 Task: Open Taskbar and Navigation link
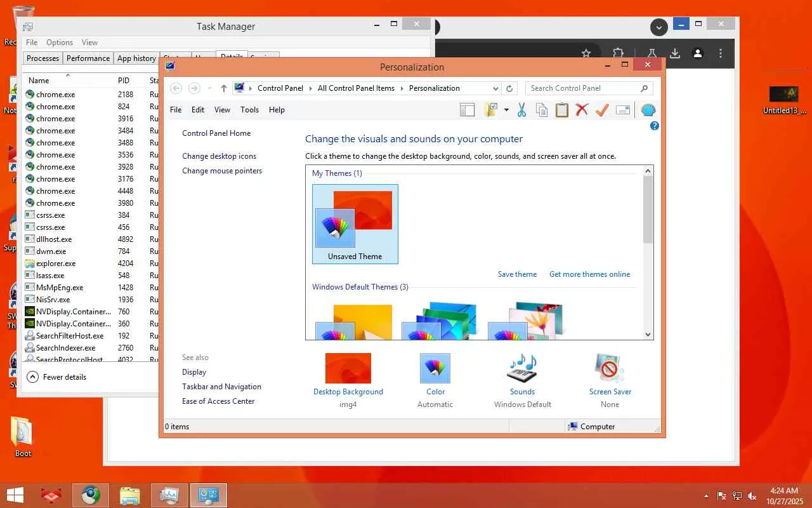(x=221, y=387)
